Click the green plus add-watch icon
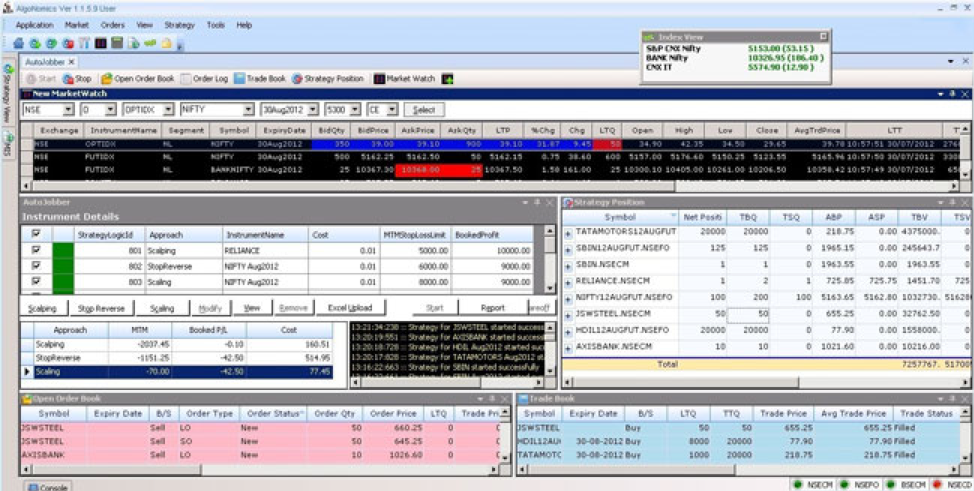This screenshot has height=491, width=974. [447, 79]
